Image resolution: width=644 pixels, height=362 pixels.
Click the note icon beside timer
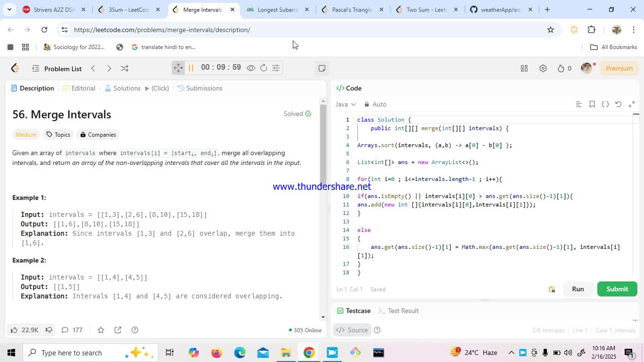coord(322,68)
